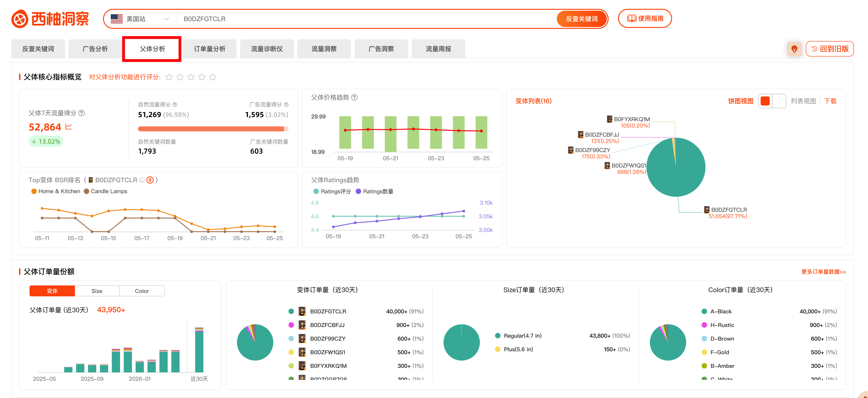Click the help icon beside 广告流量得分

point(286,105)
